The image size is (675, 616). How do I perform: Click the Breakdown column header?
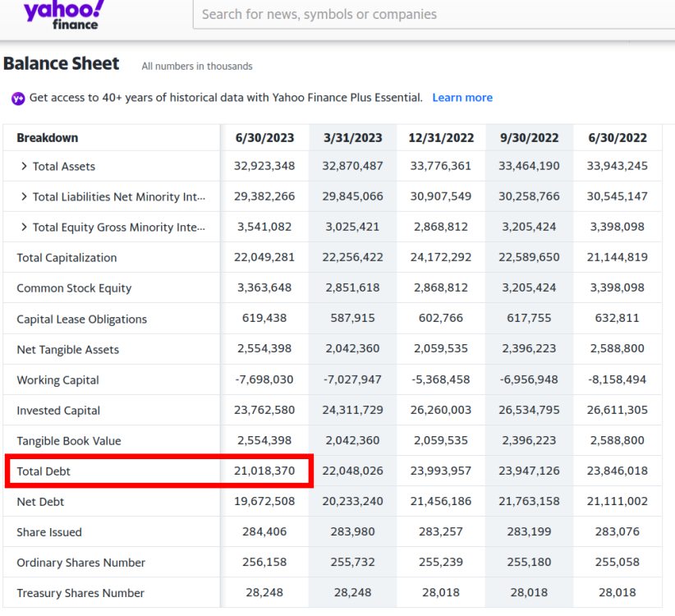coord(48,138)
